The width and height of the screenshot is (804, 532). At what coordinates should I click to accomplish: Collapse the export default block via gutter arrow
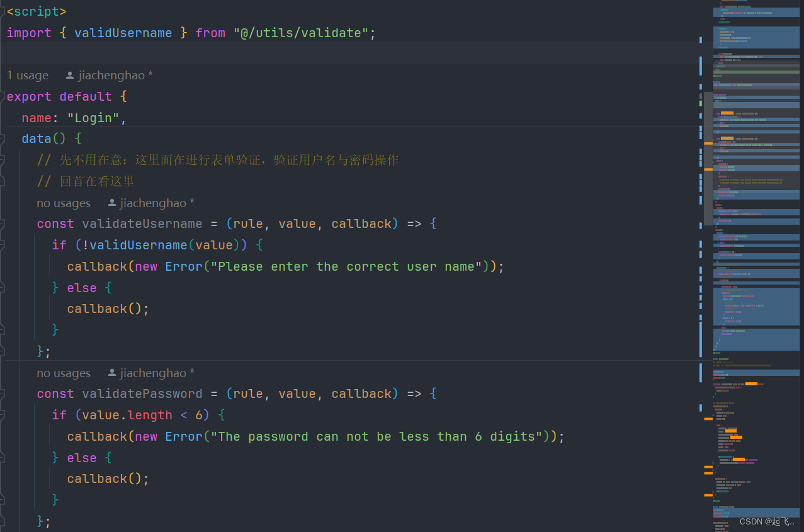(2, 96)
